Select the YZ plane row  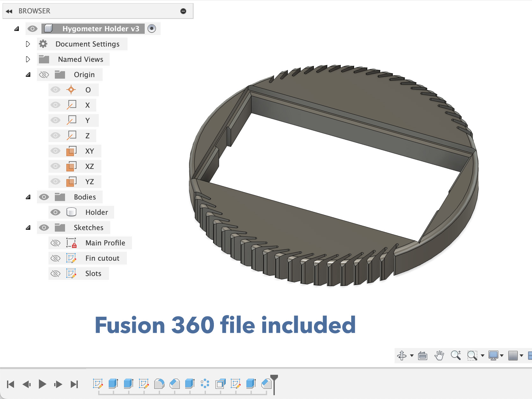[x=75, y=182]
